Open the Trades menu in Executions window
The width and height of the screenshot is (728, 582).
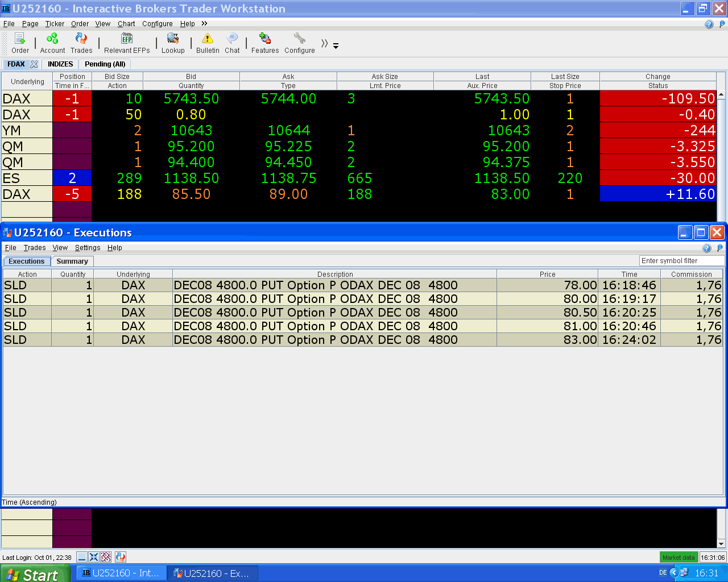pyautogui.click(x=35, y=248)
